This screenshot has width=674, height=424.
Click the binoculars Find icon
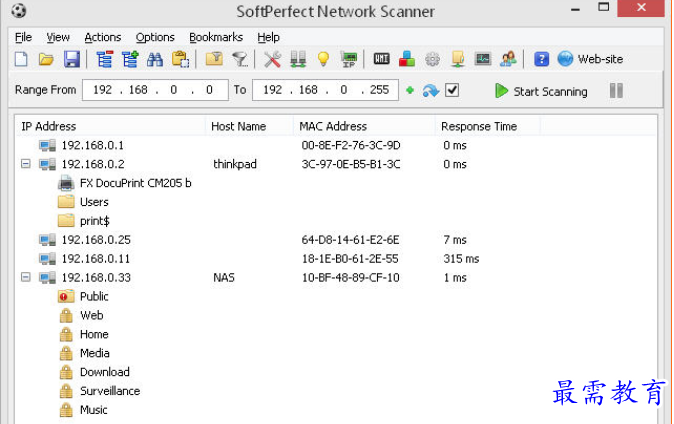tap(155, 59)
